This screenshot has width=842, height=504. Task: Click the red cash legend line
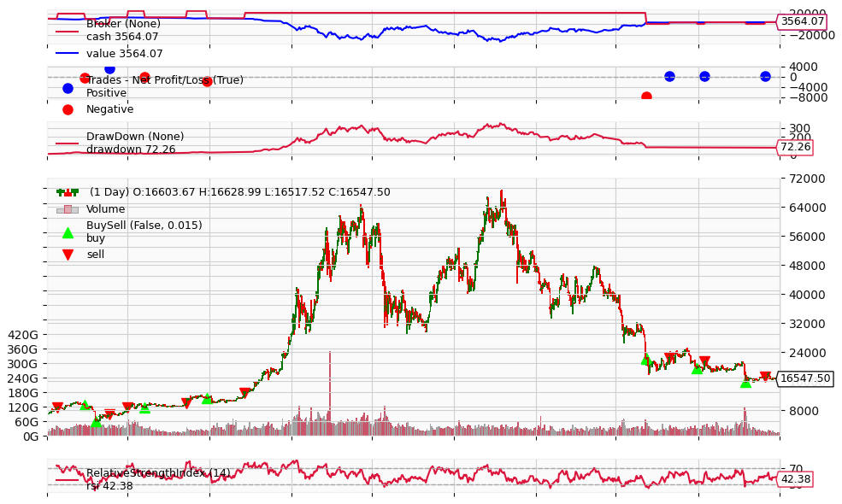(x=68, y=31)
